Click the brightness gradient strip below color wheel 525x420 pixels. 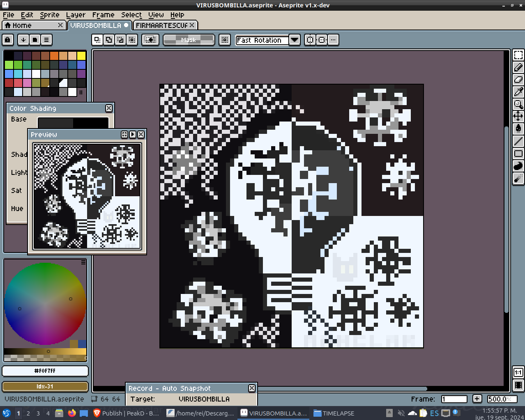pos(45,351)
